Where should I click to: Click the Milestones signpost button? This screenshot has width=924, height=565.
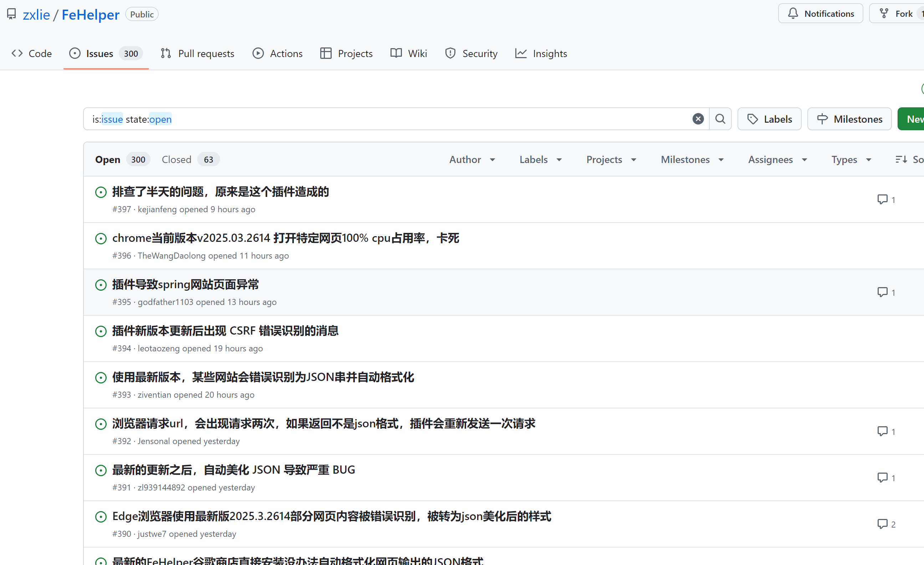[x=849, y=119]
